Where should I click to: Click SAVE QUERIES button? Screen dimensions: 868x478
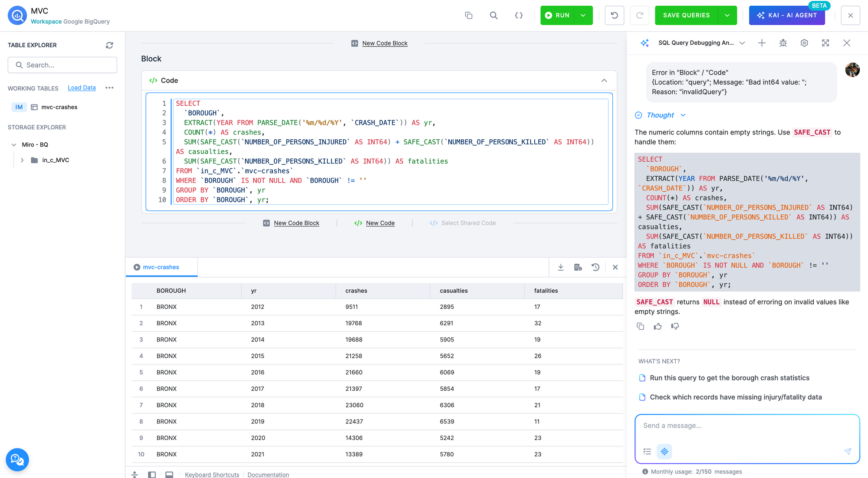coord(687,16)
